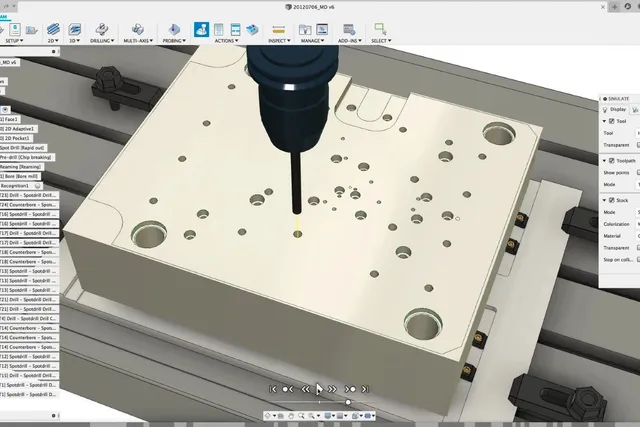Click the folder icon in Setup group

tap(31, 30)
